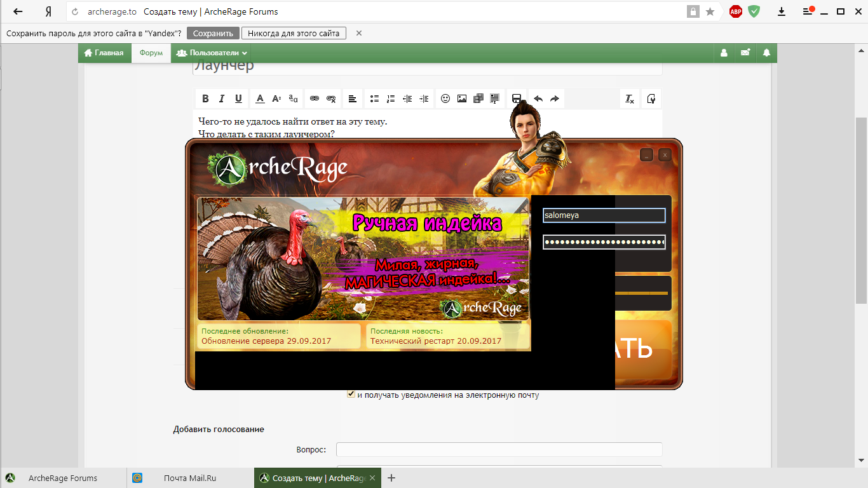Click the launcher download progress bar
The width and height of the screenshot is (868, 488).
(x=641, y=293)
